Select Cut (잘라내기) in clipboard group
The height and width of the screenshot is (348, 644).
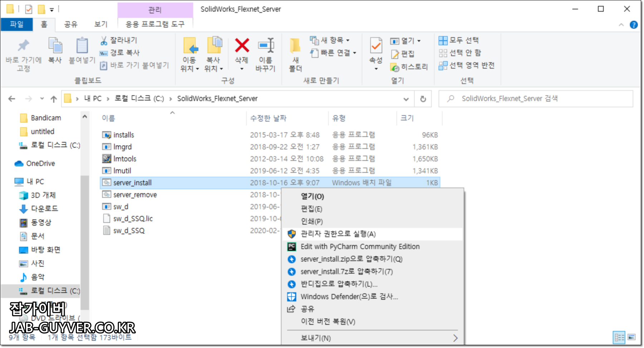pyautogui.click(x=118, y=40)
